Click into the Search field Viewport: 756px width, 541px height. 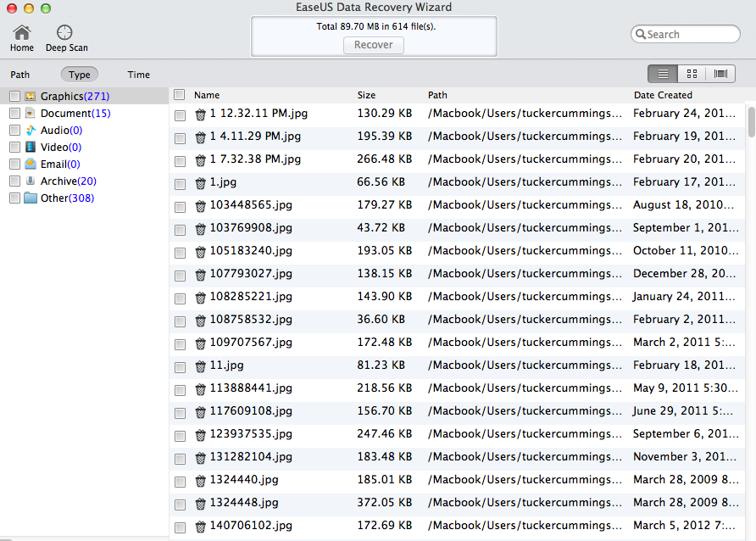[x=686, y=34]
